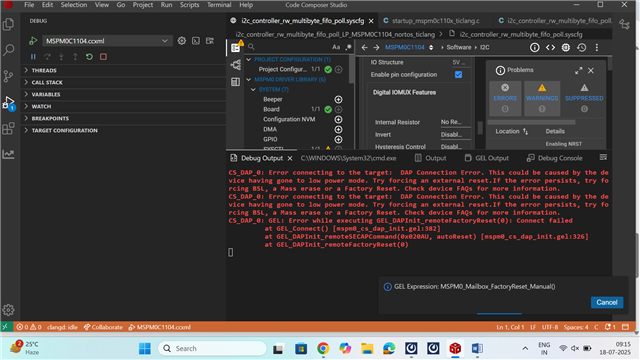The image size is (640, 360).
Task: Filter problems by Errors
Action: 505,98
